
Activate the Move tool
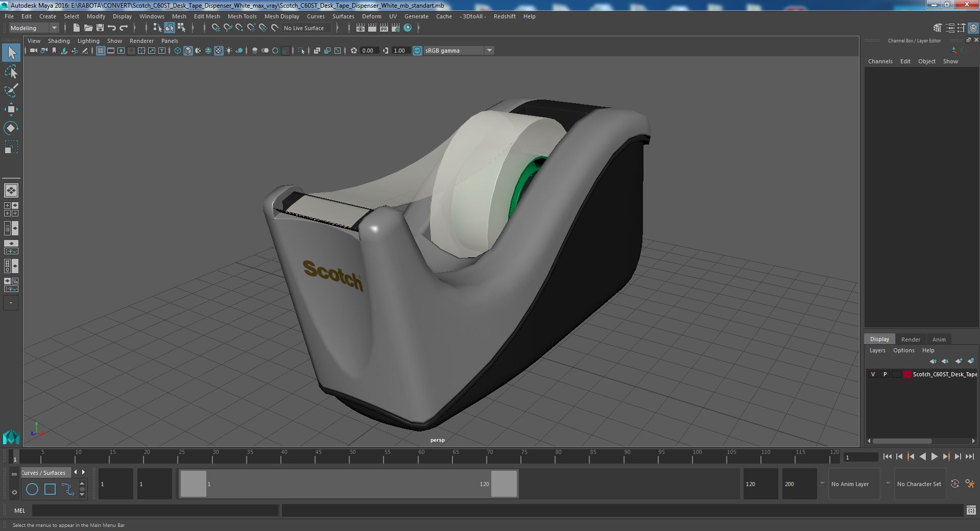point(11,109)
